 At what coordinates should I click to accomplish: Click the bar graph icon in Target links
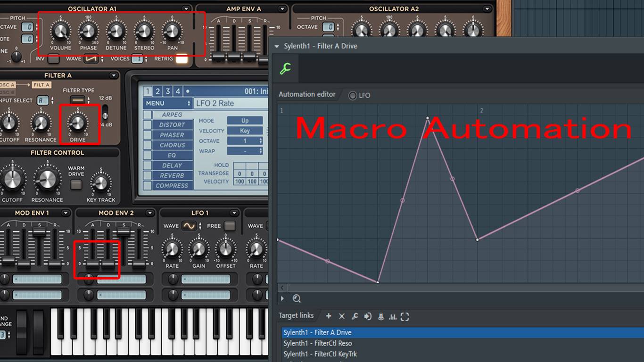392,316
